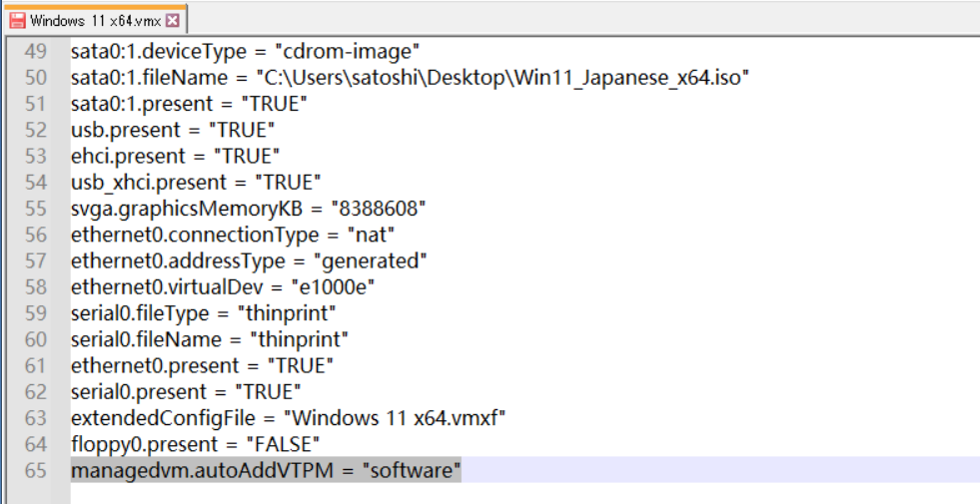This screenshot has width=980, height=504.
Task: Click line number 60 in the margin
Action: point(36,339)
